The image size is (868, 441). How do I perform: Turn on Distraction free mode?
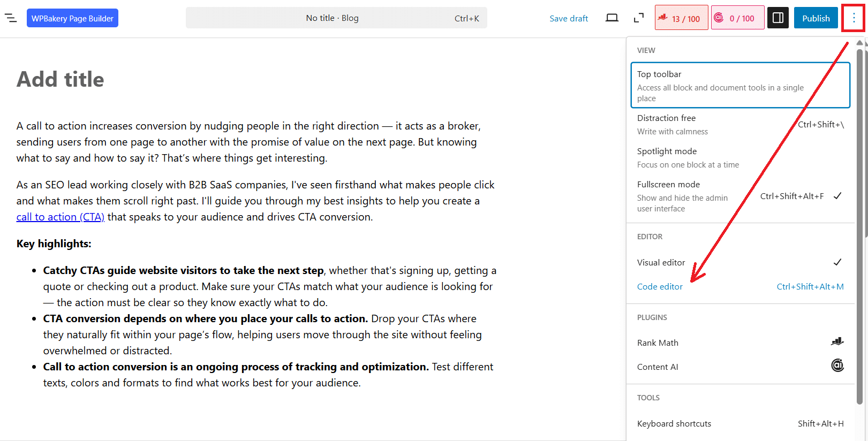741,125
